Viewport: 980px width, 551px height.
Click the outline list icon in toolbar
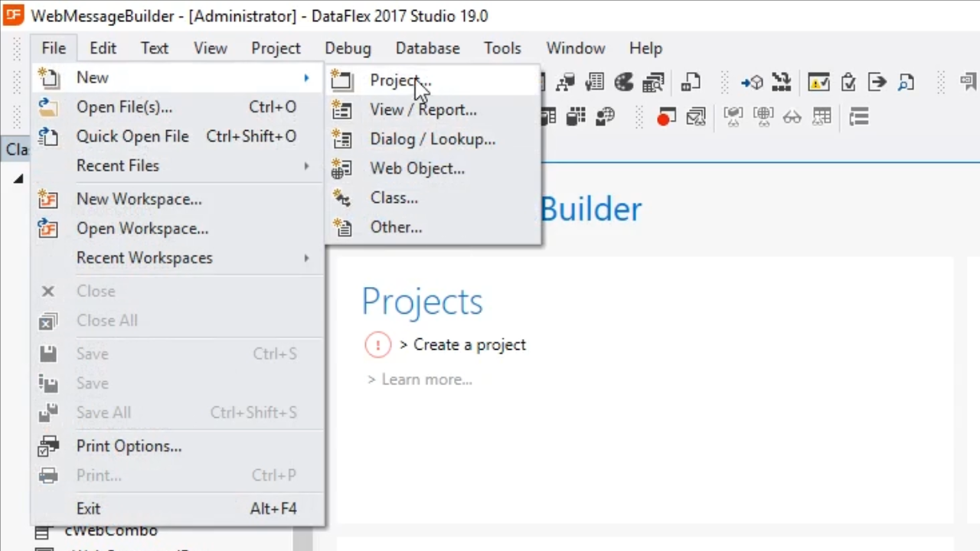pos(858,117)
